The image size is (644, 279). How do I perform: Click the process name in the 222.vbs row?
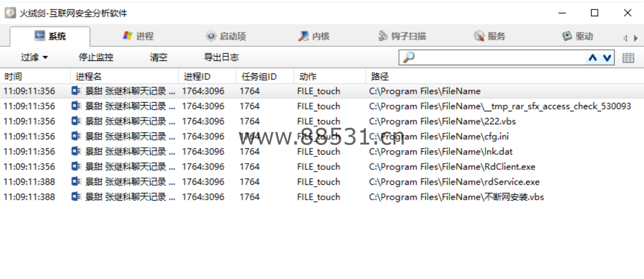pyautogui.click(x=130, y=121)
